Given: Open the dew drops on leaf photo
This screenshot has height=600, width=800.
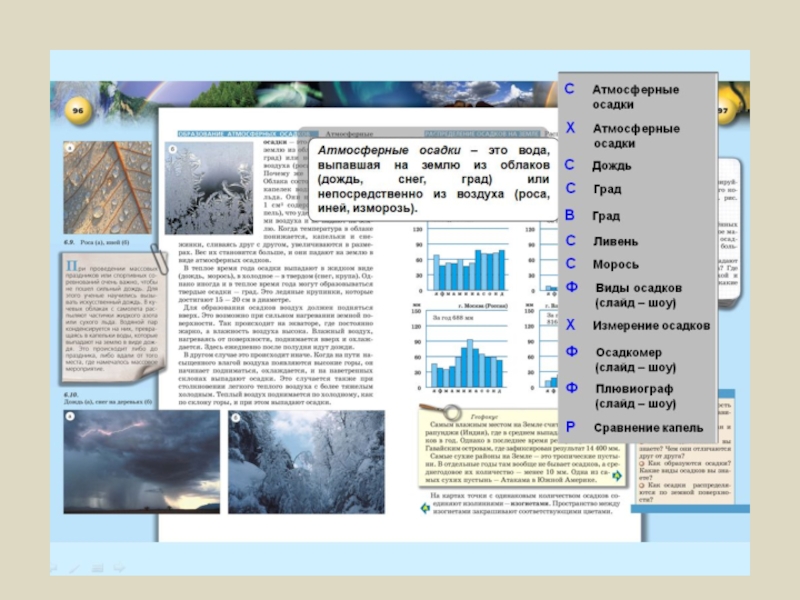Looking at the screenshot, I should coord(108,188).
